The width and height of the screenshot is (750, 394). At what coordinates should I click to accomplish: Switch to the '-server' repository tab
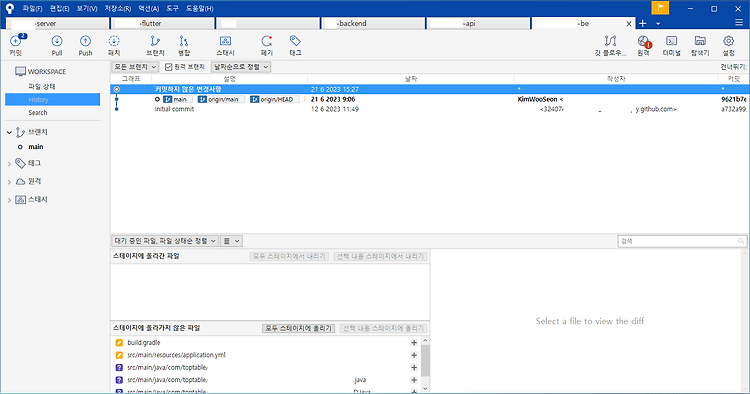point(57,23)
